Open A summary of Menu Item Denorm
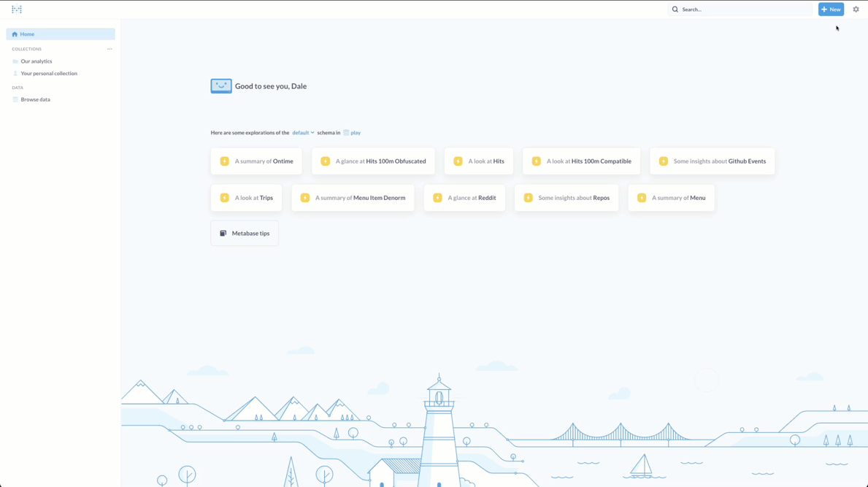This screenshot has width=868, height=487. point(353,198)
